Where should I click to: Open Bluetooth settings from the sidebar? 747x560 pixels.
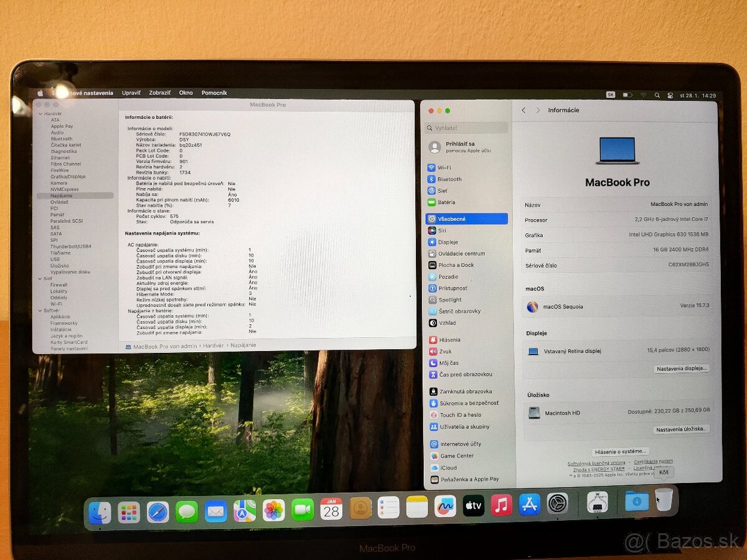pos(449,179)
